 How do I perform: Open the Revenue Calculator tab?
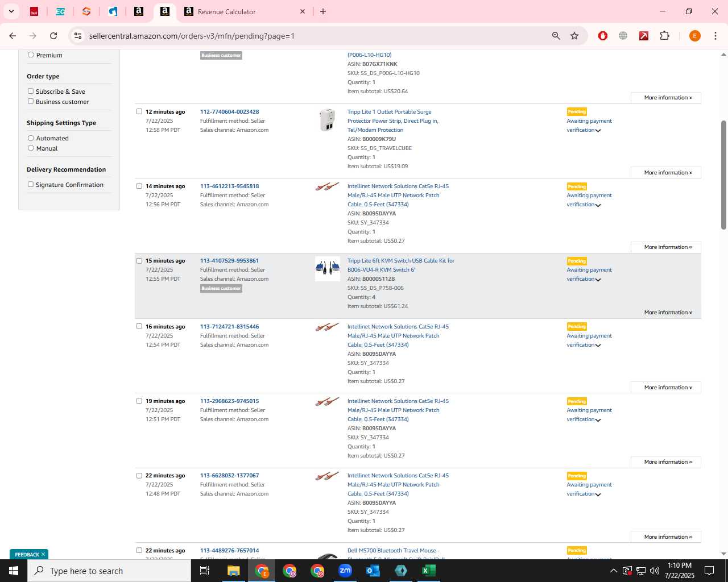pyautogui.click(x=226, y=11)
